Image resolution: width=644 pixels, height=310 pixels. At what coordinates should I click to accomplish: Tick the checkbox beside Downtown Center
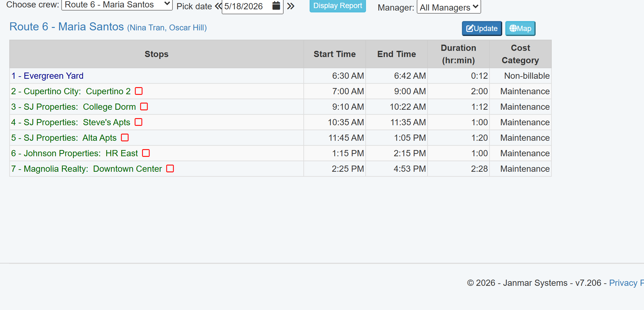pos(170,169)
